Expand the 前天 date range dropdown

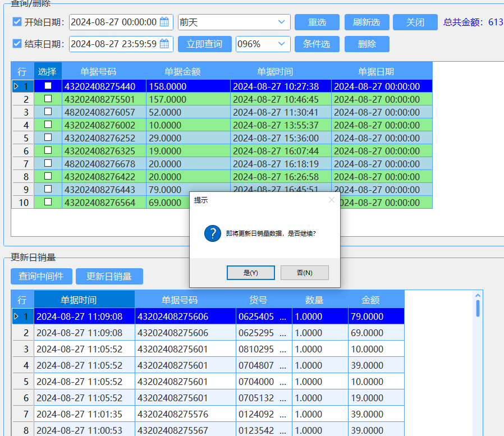pos(282,22)
